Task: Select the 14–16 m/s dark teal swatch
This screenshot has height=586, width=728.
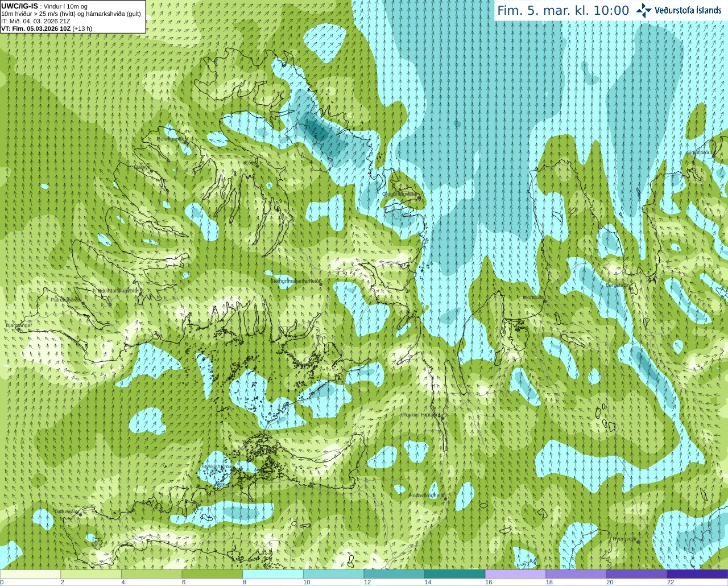Action: click(x=455, y=574)
